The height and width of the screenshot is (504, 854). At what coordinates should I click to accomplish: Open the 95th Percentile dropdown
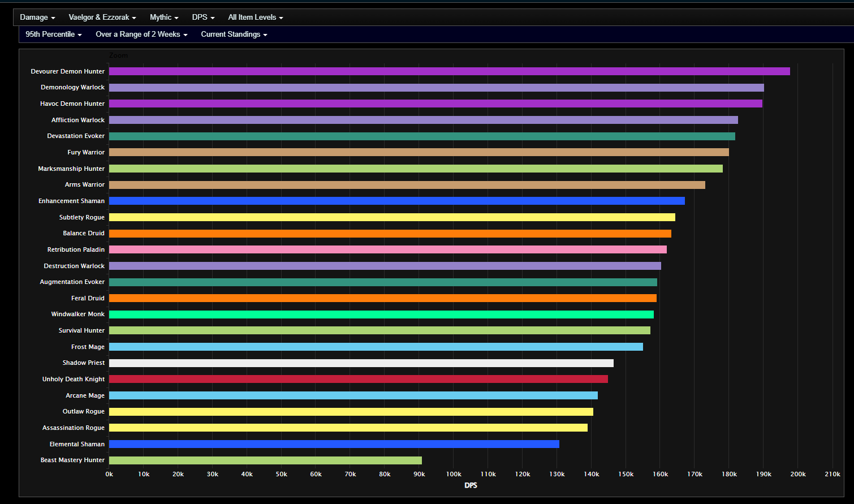(54, 35)
